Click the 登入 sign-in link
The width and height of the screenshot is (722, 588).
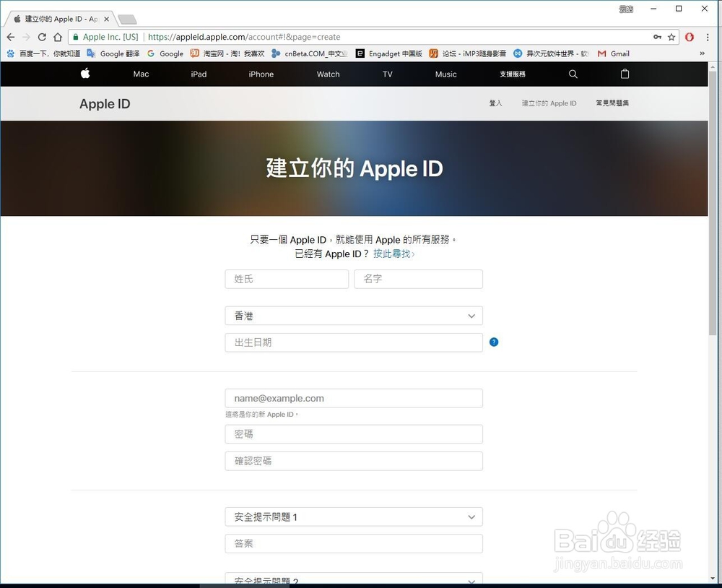[x=495, y=103]
